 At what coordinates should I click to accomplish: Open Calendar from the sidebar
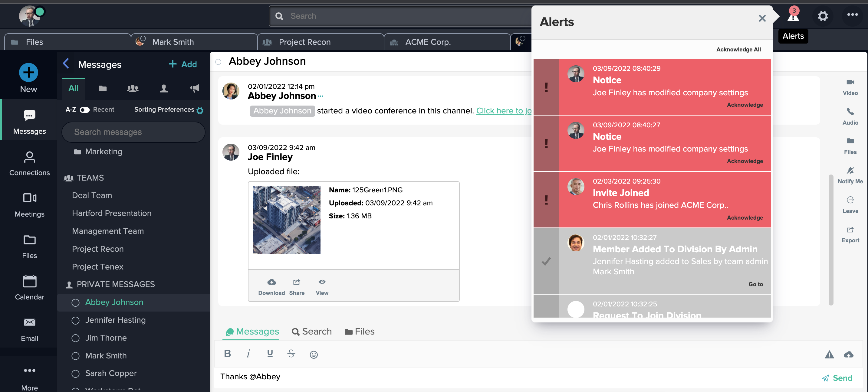pos(29,288)
